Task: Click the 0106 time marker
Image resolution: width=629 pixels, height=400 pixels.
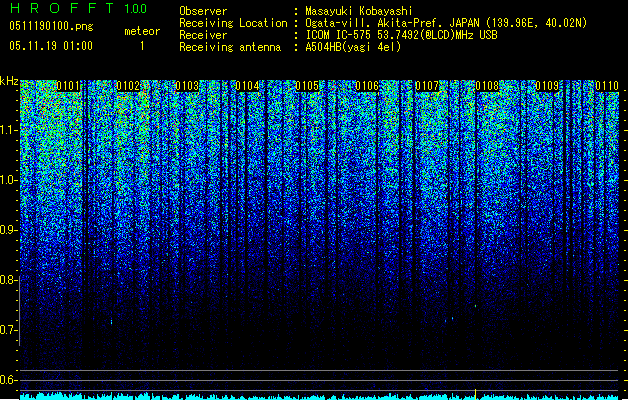Action: click(367, 86)
